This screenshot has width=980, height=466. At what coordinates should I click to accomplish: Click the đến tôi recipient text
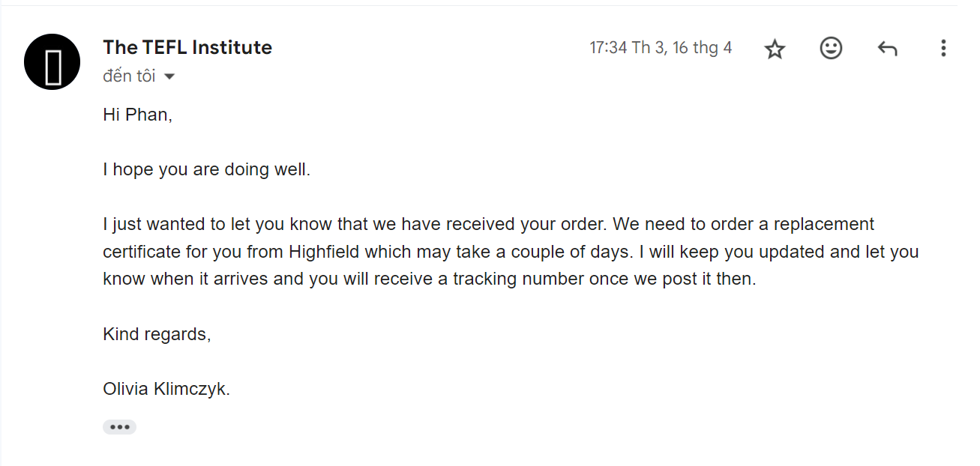[x=129, y=76]
